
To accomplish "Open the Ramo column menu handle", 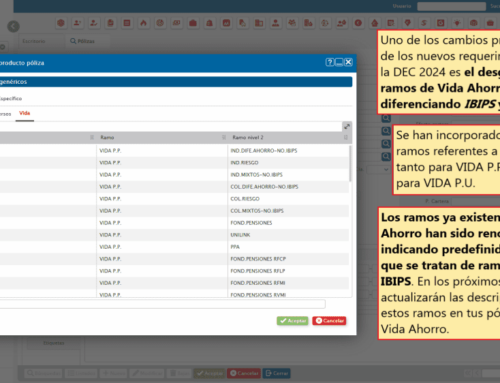I will point(224,137).
